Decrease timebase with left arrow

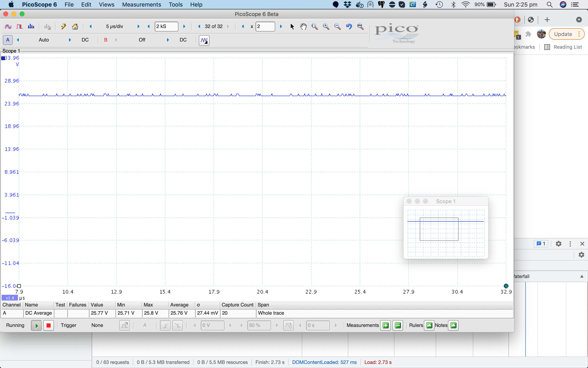(91, 26)
